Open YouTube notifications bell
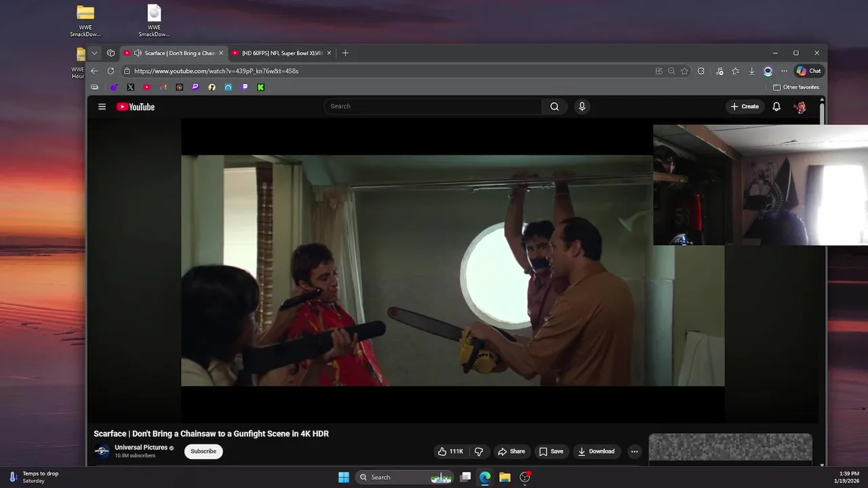The width and height of the screenshot is (868, 488). click(x=776, y=106)
